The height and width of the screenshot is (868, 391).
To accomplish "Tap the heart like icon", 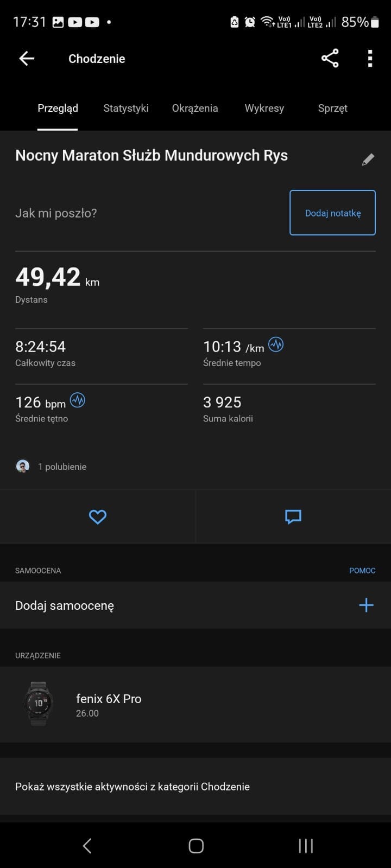I will (98, 517).
